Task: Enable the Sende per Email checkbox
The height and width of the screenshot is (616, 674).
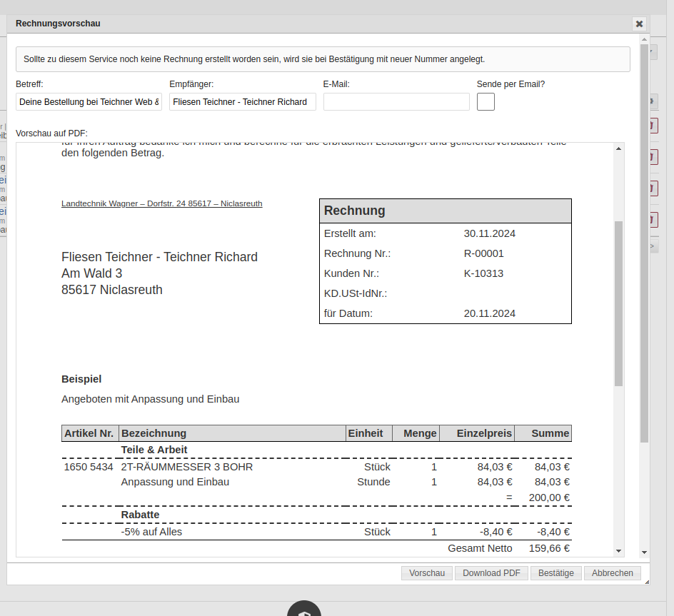Action: click(x=486, y=102)
